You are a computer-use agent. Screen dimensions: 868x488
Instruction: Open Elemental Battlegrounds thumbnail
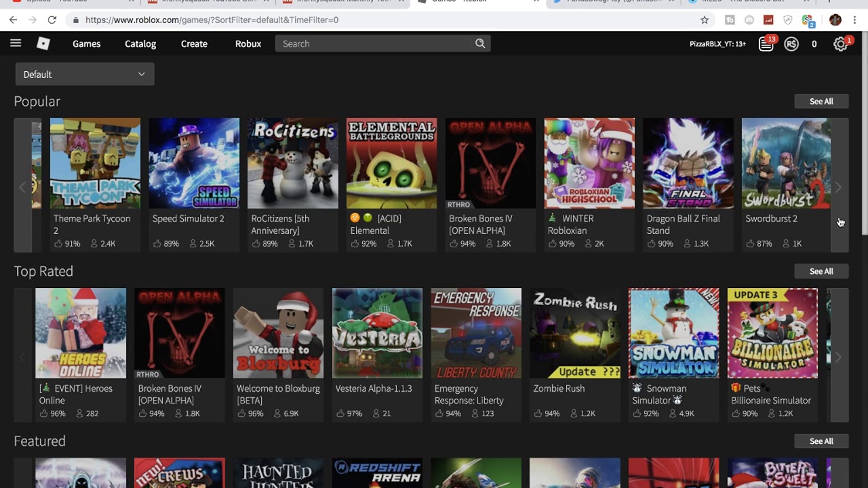pos(392,163)
